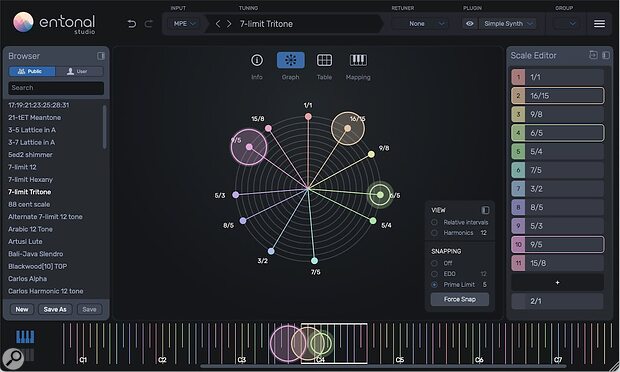Select the 16/15 scale degree row
The height and width of the screenshot is (372, 620).
click(558, 96)
